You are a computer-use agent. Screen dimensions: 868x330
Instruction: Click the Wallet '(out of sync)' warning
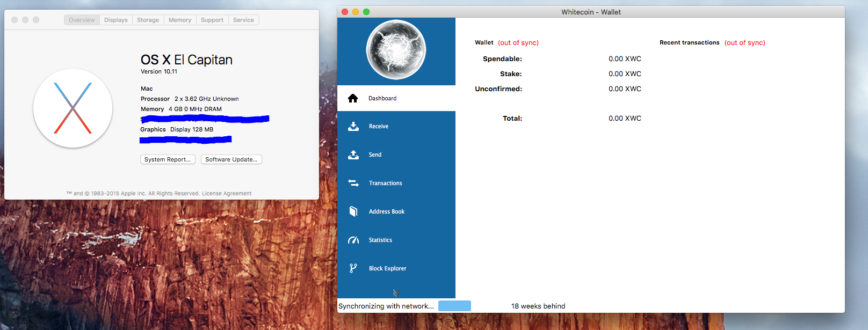(518, 42)
